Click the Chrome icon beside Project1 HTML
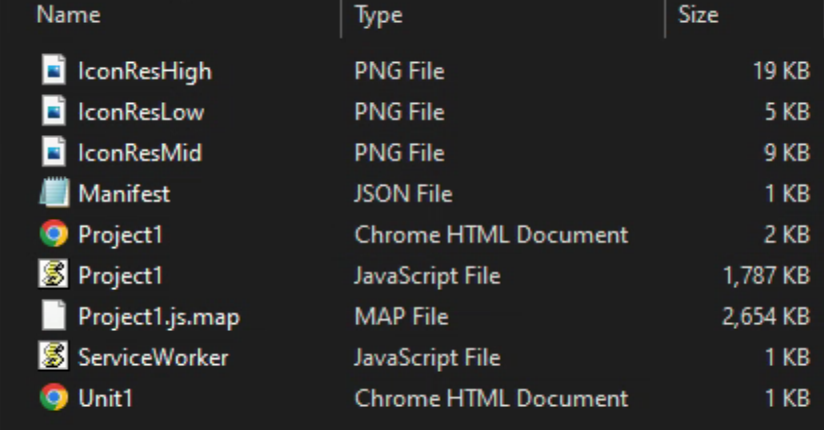This screenshot has height=430, width=824. (54, 233)
